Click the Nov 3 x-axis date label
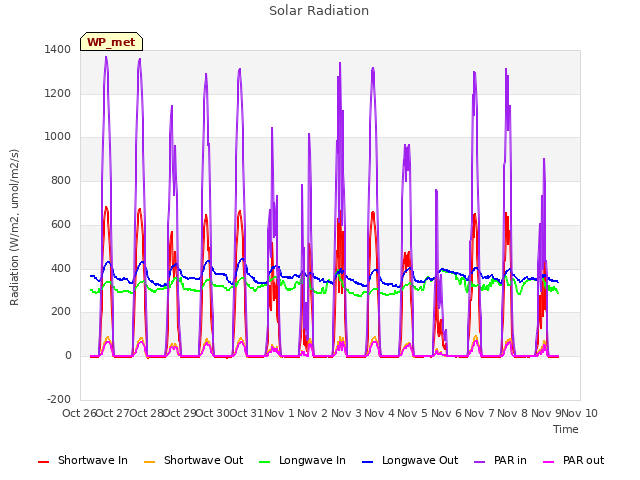The image size is (640, 480). coord(346,413)
